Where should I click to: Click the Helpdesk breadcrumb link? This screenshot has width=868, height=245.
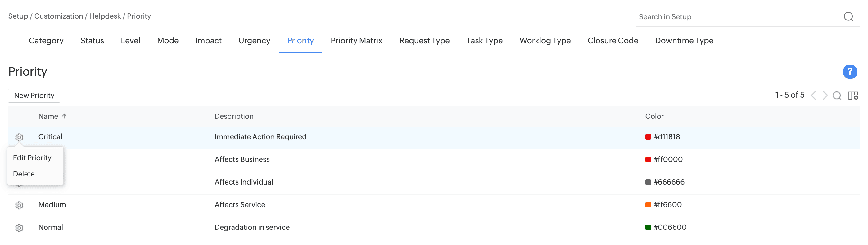pyautogui.click(x=105, y=16)
